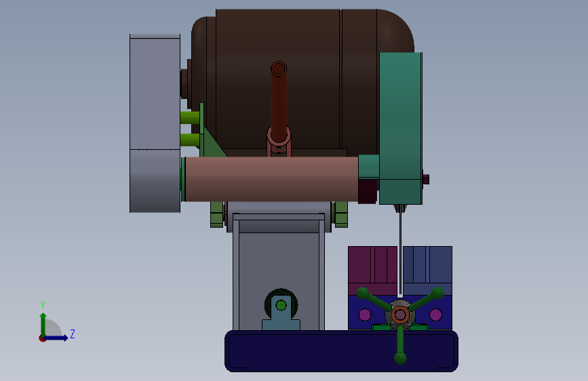
Task: Select the maroon vise jaw block
Action: (x=372, y=270)
